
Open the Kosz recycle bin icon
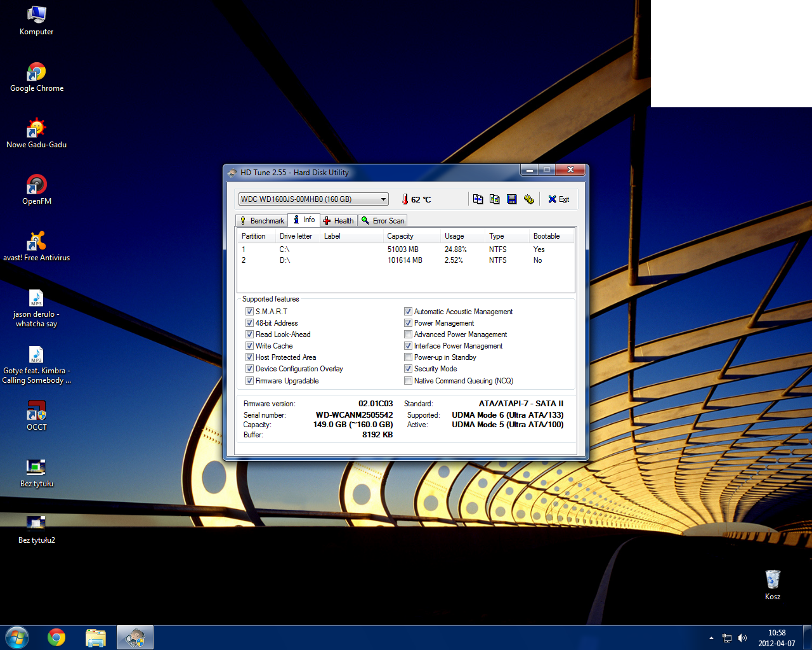(x=773, y=585)
